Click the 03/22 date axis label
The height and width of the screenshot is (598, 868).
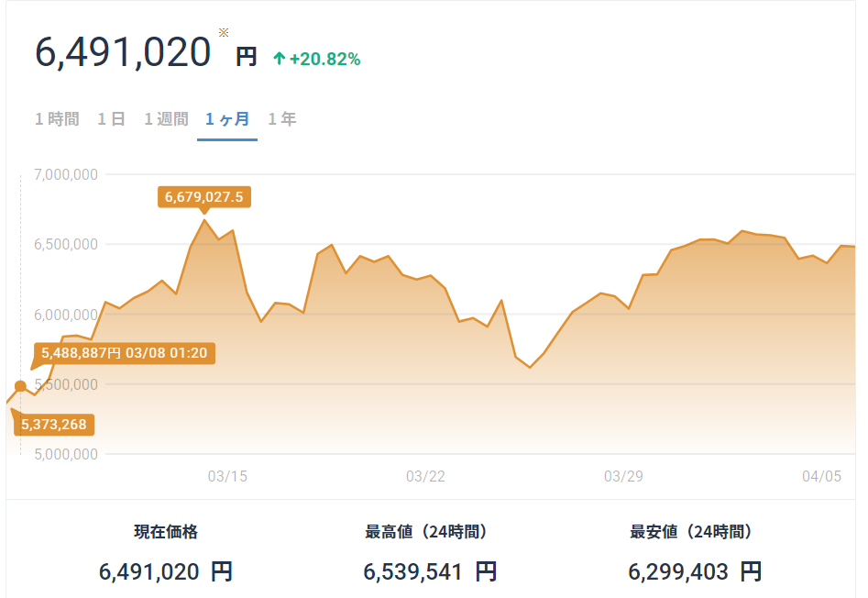click(x=425, y=476)
